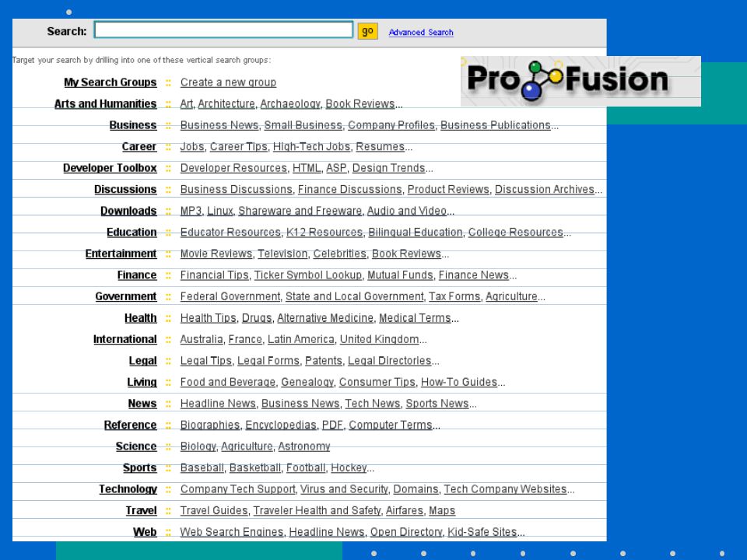Open the Linux link

tap(220, 211)
